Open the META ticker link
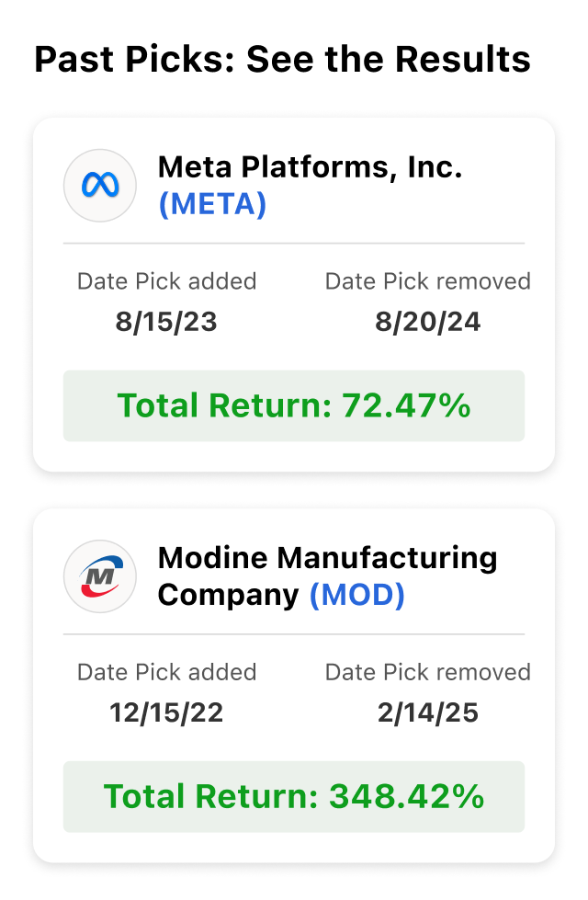588x900 pixels. click(212, 204)
